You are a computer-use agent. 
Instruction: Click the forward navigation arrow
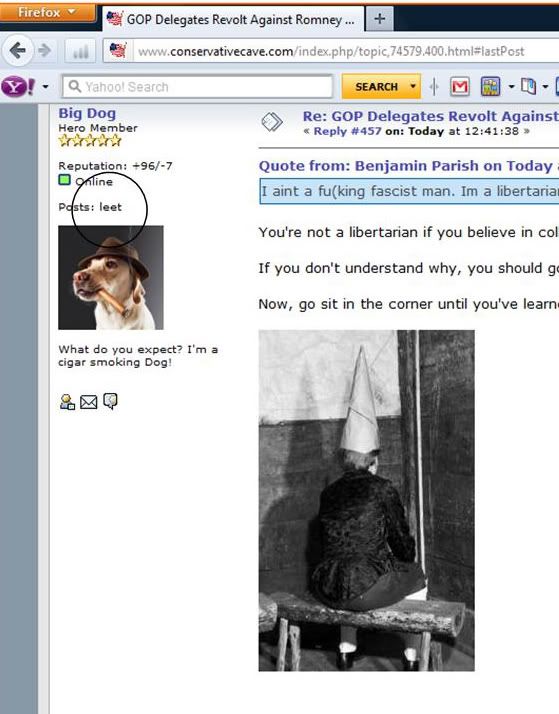45,51
